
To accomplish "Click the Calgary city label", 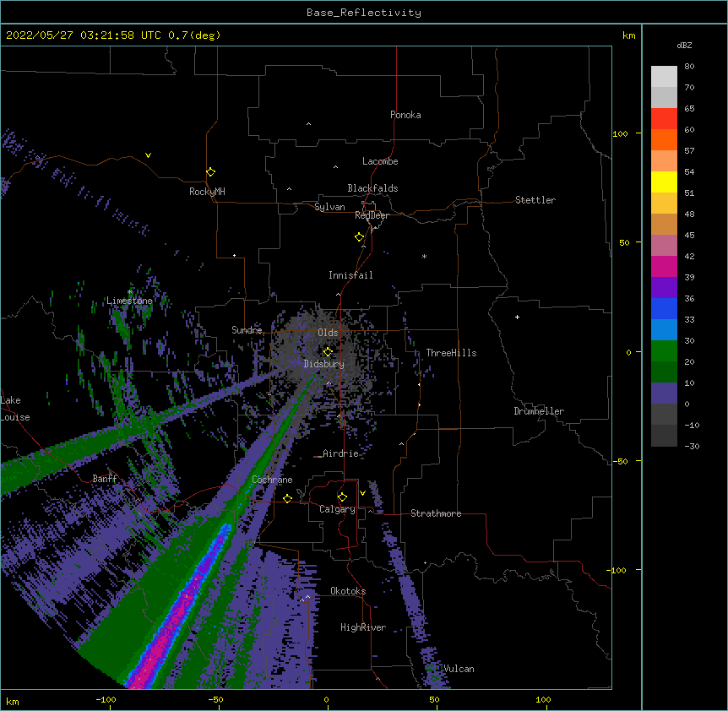I will click(x=337, y=509).
